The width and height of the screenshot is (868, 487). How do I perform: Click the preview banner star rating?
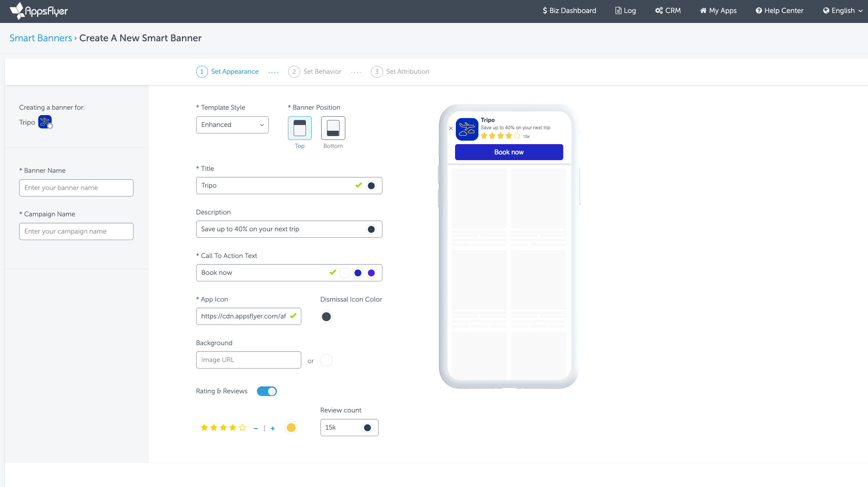click(501, 136)
